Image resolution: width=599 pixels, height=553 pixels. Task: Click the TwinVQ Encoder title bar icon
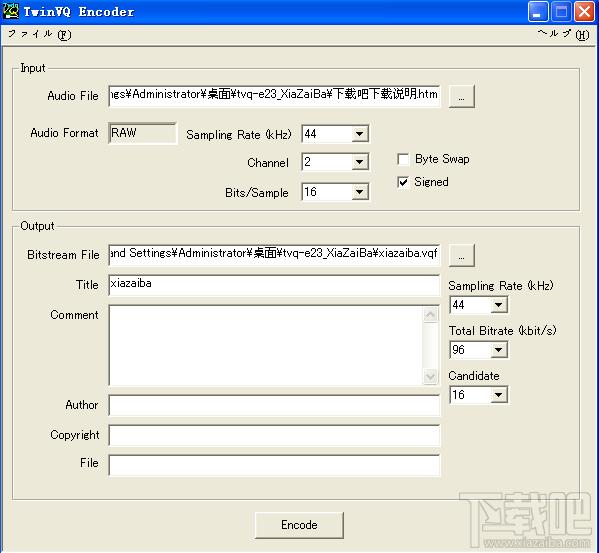[11, 11]
